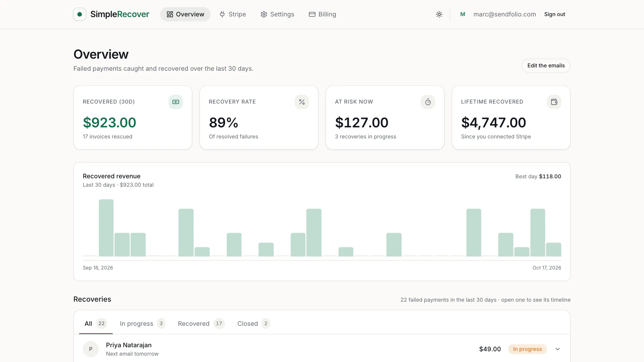Expand Priya Natarajan's recovery row chevron
Image resolution: width=644 pixels, height=362 pixels.
[x=557, y=349]
